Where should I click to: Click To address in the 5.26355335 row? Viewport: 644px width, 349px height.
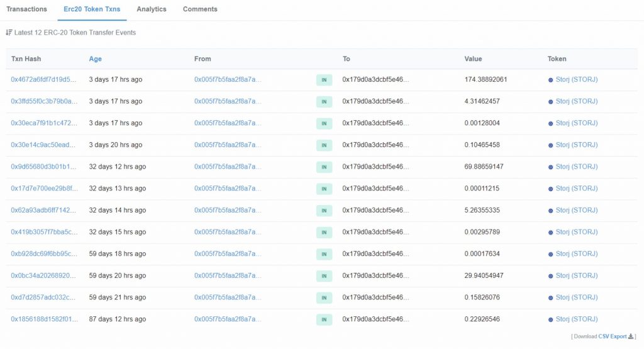[x=375, y=211]
